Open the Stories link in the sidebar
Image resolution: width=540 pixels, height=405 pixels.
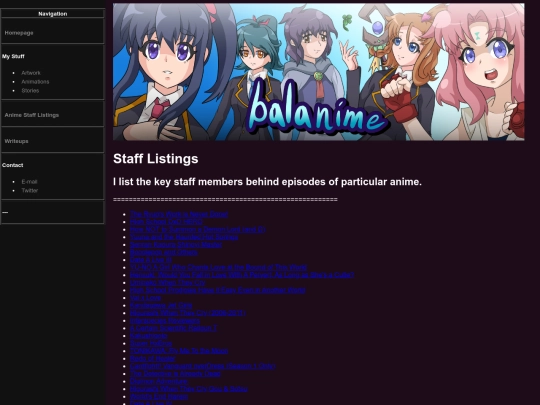tap(30, 91)
